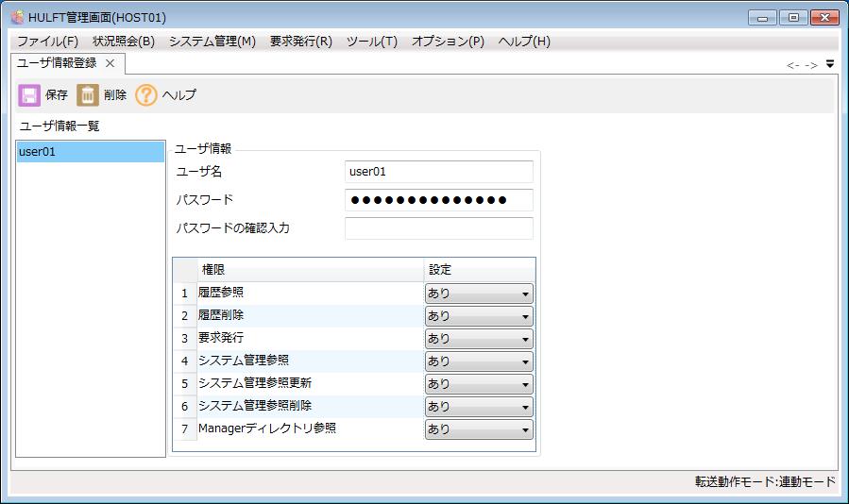Open the 要求発行(R) menu

(301, 42)
